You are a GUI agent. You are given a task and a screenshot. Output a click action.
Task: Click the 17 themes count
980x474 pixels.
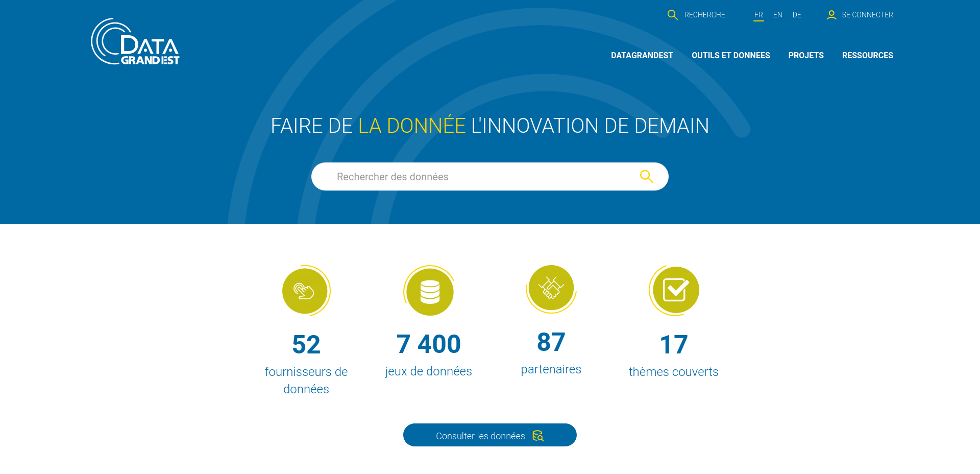tap(674, 344)
